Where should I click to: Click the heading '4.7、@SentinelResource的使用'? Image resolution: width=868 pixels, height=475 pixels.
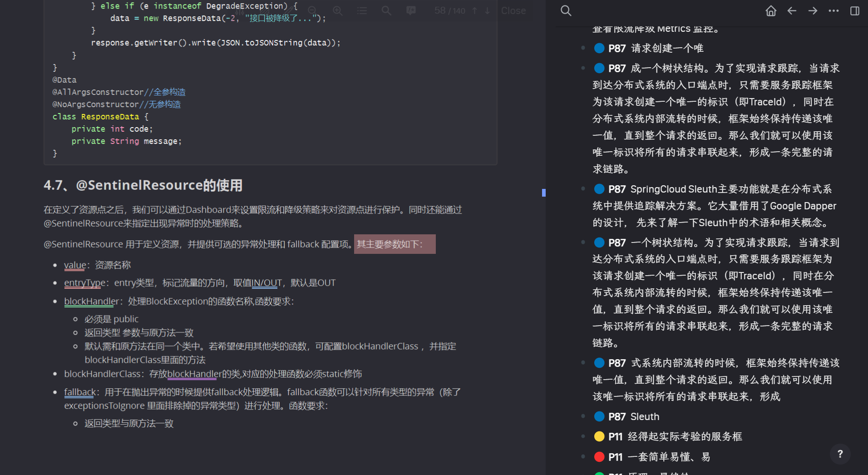[x=143, y=185]
